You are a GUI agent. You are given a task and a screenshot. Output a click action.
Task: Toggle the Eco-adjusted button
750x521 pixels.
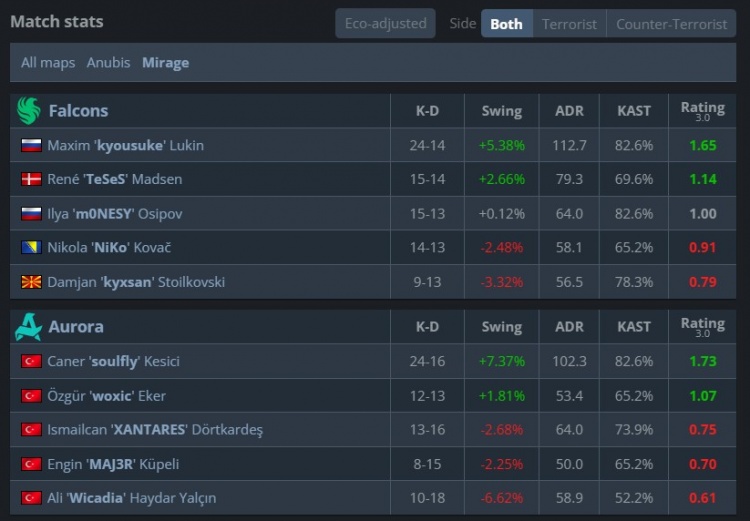(x=385, y=24)
